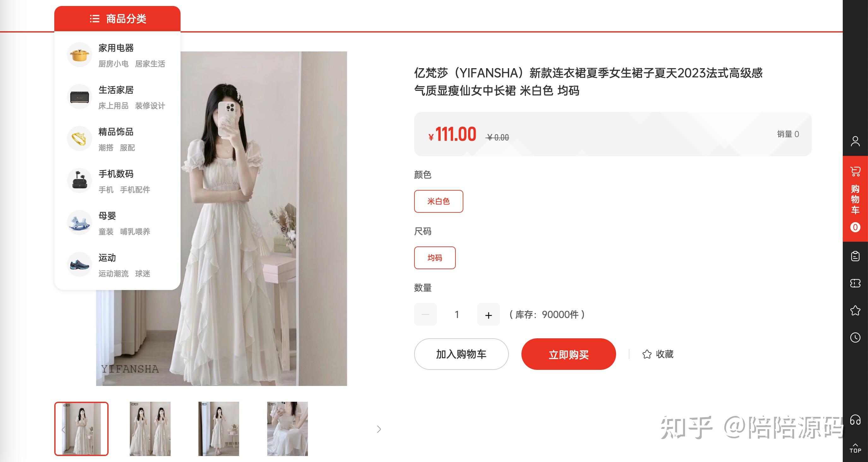This screenshot has height=462, width=868.
Task: Open browsing history clock icon
Action: pyautogui.click(x=855, y=337)
